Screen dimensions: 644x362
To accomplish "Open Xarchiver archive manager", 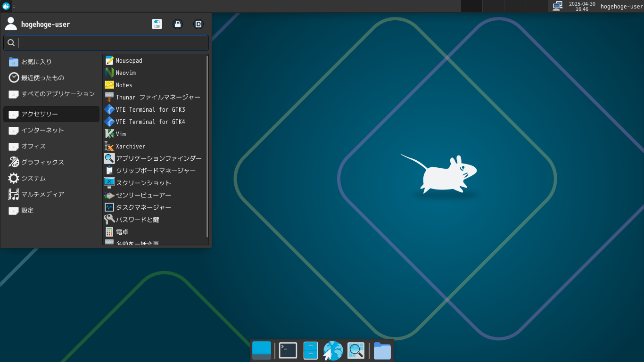I will [x=130, y=147].
